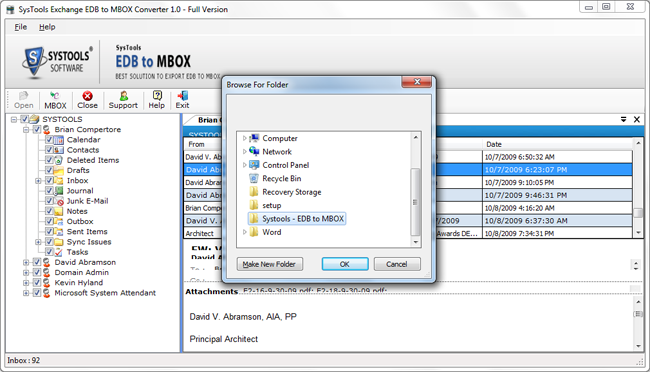
Task: Select the Junk E-Mail icon in tree
Action: [59, 201]
